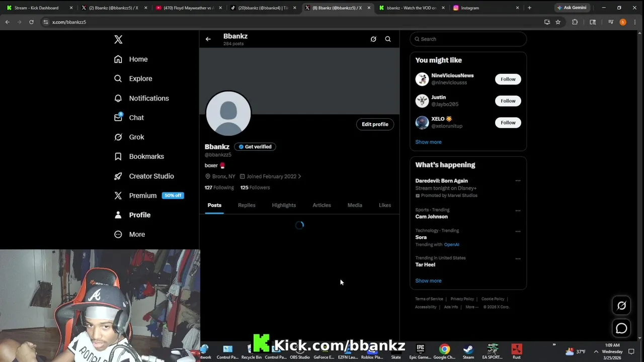The image size is (644, 362).
Task: Follow Justin @Jaybo205
Action: pos(508,101)
